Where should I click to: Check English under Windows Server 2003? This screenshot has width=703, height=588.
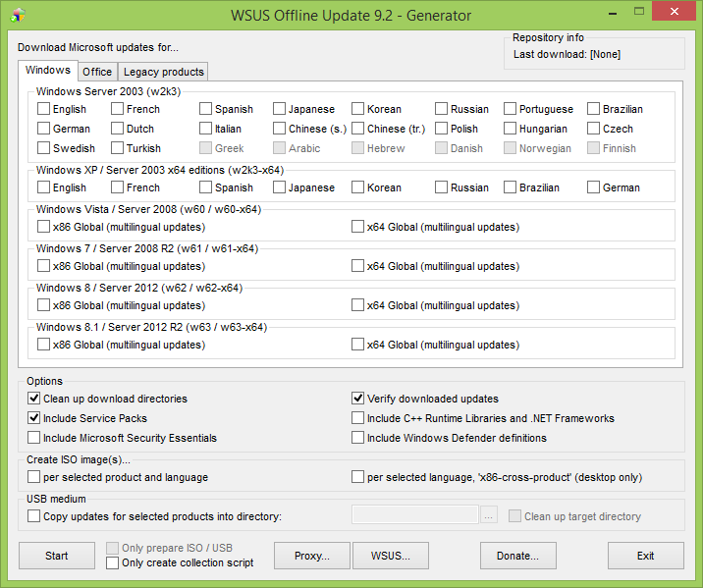[x=44, y=109]
